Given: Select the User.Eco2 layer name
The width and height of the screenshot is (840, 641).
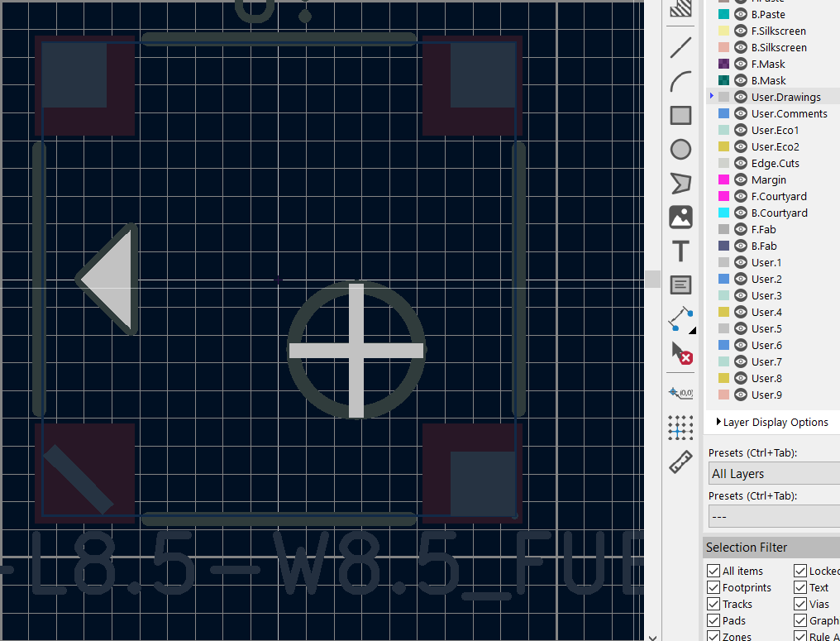Looking at the screenshot, I should point(775,147).
